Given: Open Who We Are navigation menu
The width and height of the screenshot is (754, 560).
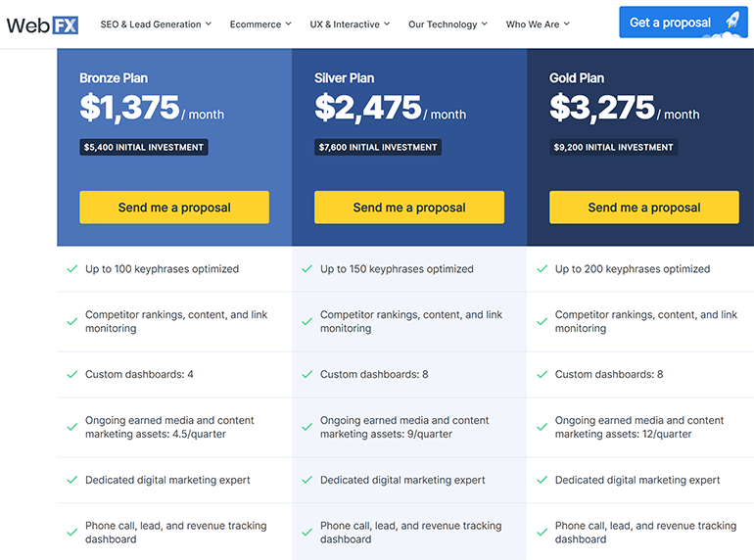Looking at the screenshot, I should coord(538,24).
